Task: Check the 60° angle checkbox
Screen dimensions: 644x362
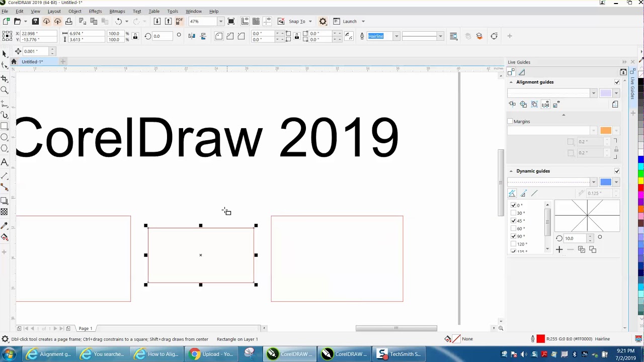Action: (513, 229)
